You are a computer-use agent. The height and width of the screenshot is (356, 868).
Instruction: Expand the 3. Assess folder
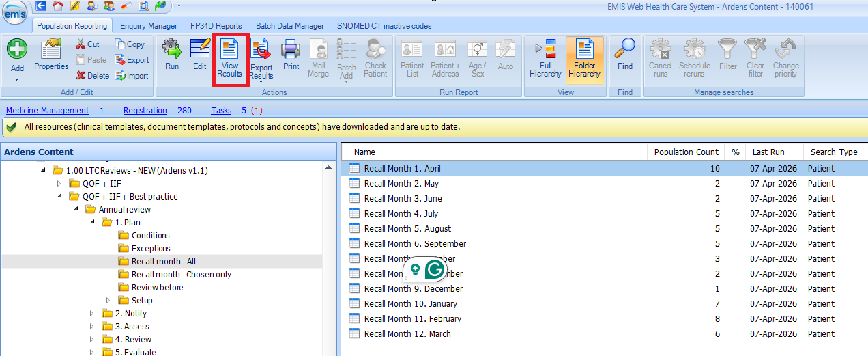[91, 327]
